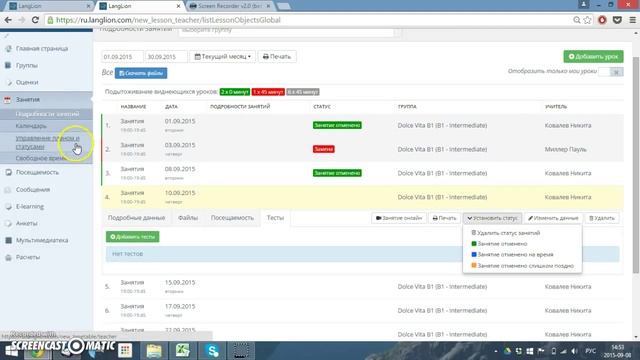Open Календарь submenu link

point(31,126)
